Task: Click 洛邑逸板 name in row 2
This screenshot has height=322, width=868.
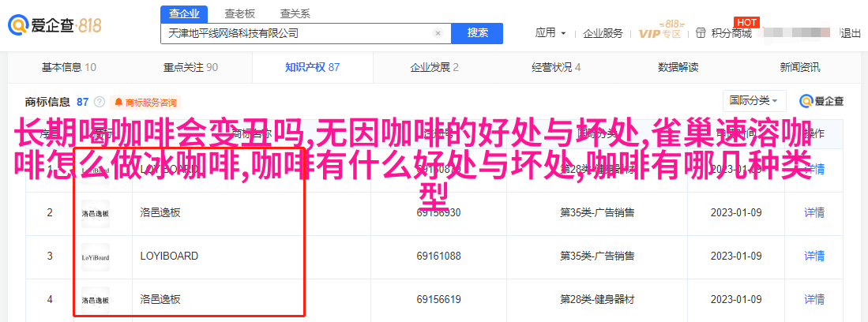Action: pos(160,213)
